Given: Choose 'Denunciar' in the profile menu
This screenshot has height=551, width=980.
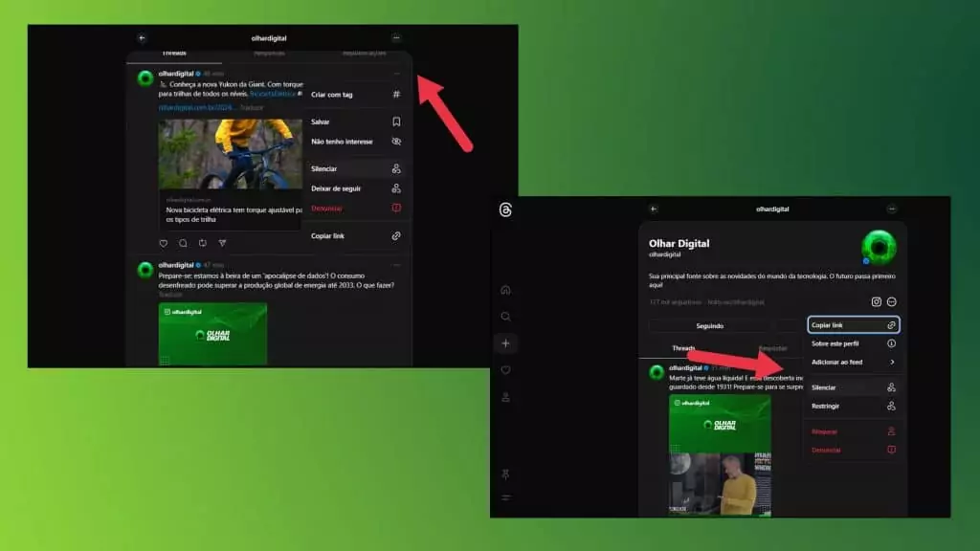Looking at the screenshot, I should click(x=853, y=451).
